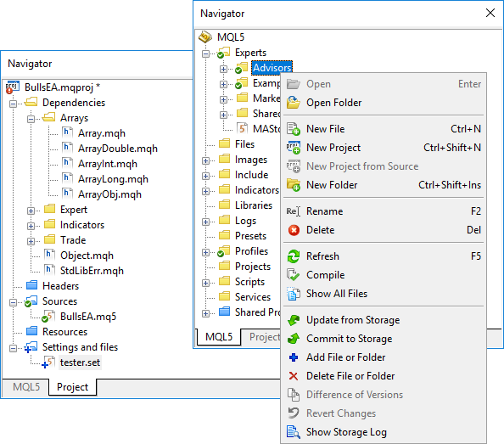Collapse the Experts folder node

[x=205, y=53]
